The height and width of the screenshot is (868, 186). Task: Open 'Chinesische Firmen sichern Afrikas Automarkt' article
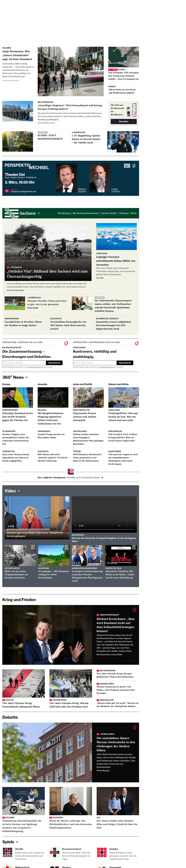click(84, 417)
